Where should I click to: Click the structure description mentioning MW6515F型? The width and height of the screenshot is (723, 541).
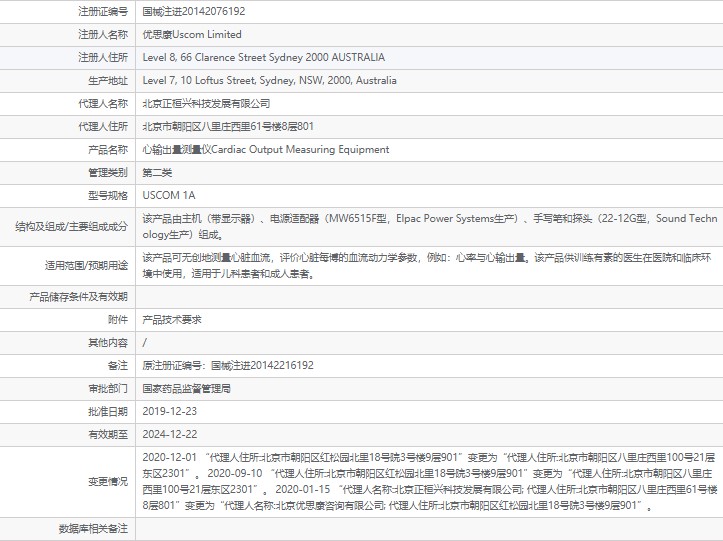[x=430, y=226]
